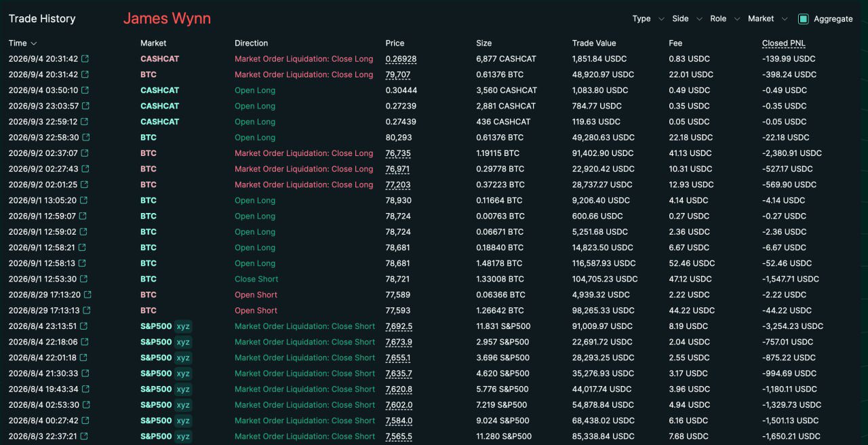
Task: Click the CASHCAT market at 0.30444 price
Action: point(160,90)
